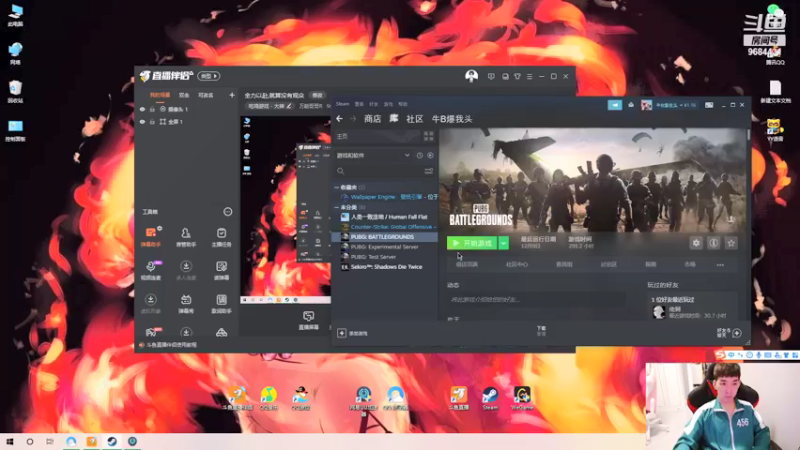Open the Steam menu in the title bar

coord(342,104)
